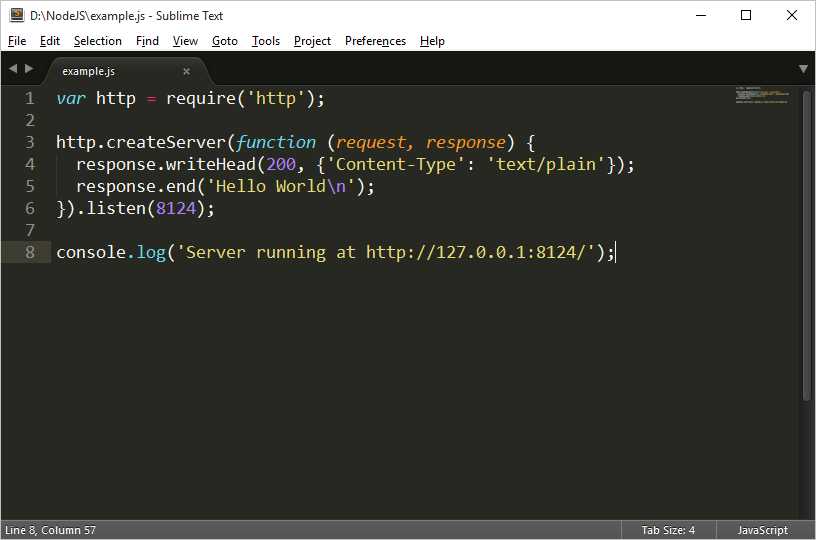Click line number 3 in gutter
This screenshot has width=816, height=540.
[x=30, y=142]
